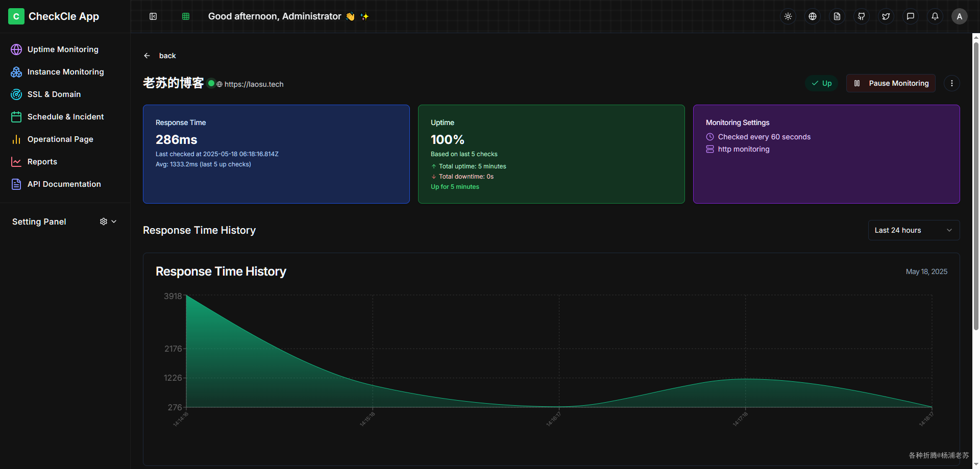Viewport: 980px width, 469px height.
Task: Click the small globe icon before the URL
Action: click(219, 84)
